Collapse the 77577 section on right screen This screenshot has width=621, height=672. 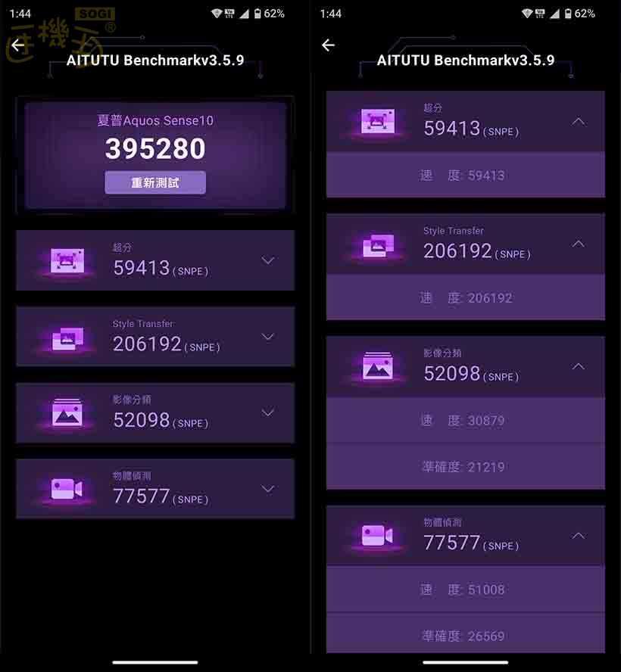click(x=579, y=536)
